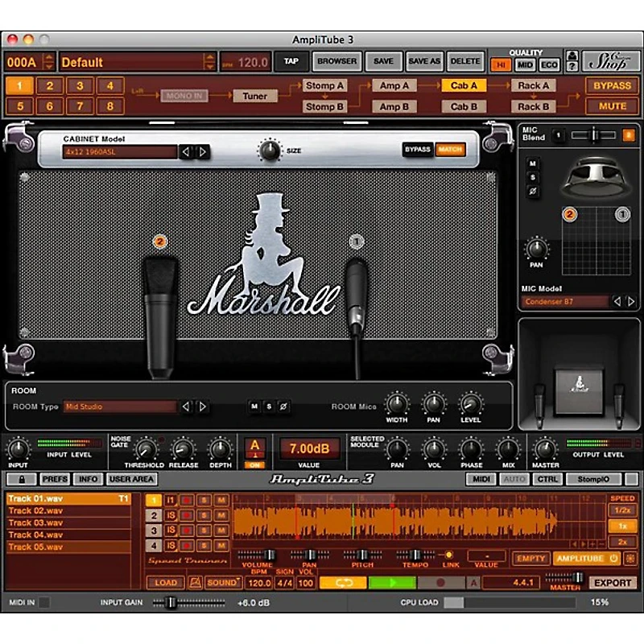Arm recording on track 1

187,500
